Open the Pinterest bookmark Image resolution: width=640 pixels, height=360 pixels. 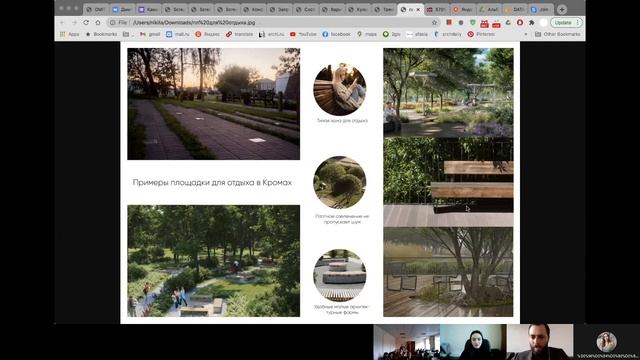point(481,34)
